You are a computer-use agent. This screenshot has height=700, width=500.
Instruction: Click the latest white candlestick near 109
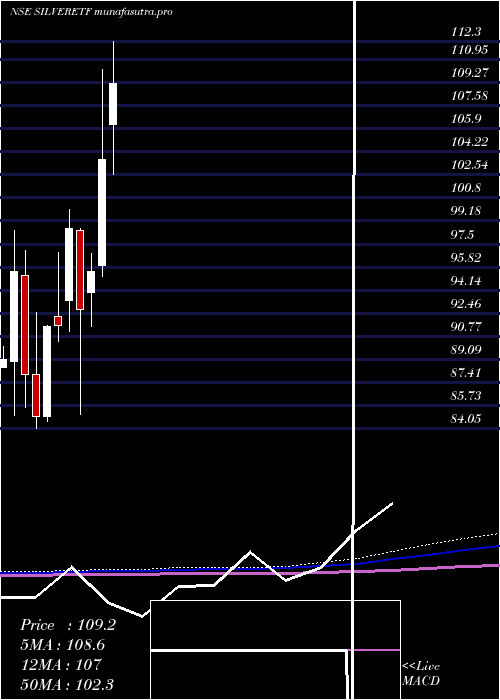tap(113, 104)
